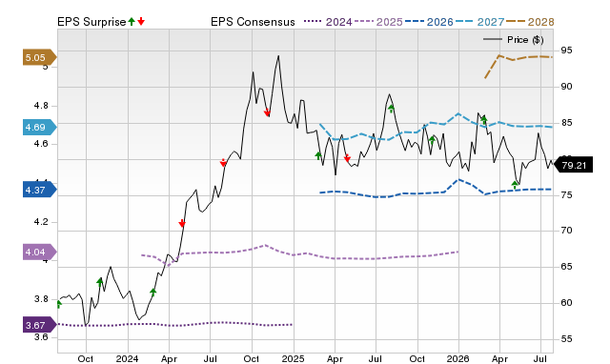
Task: Click the 2024 label on the date axis
Action: click(x=127, y=358)
